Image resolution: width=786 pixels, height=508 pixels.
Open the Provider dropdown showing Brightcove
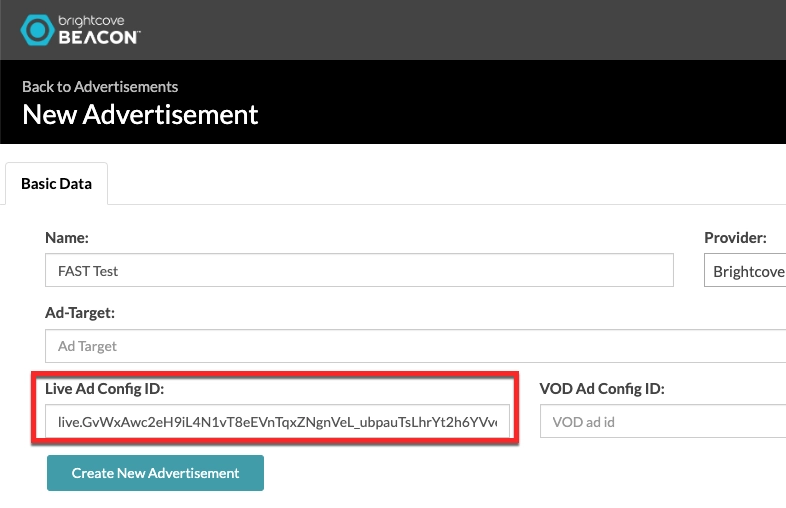[x=745, y=271]
